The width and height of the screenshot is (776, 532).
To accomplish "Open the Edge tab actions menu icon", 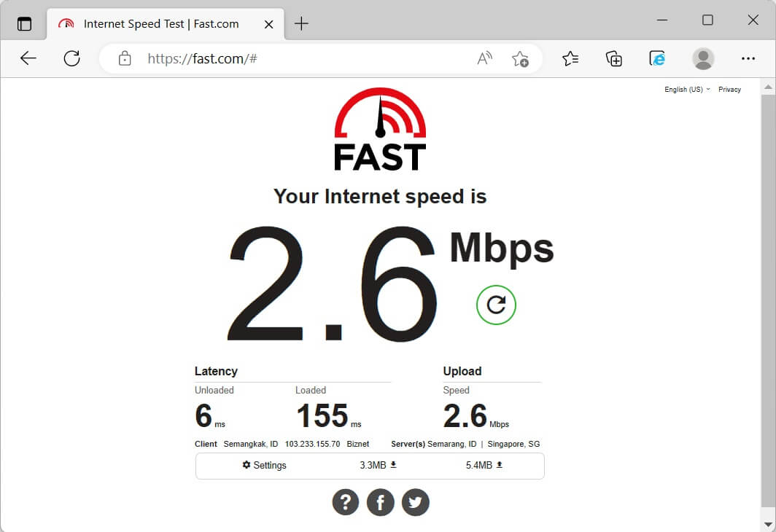I will click(x=24, y=24).
